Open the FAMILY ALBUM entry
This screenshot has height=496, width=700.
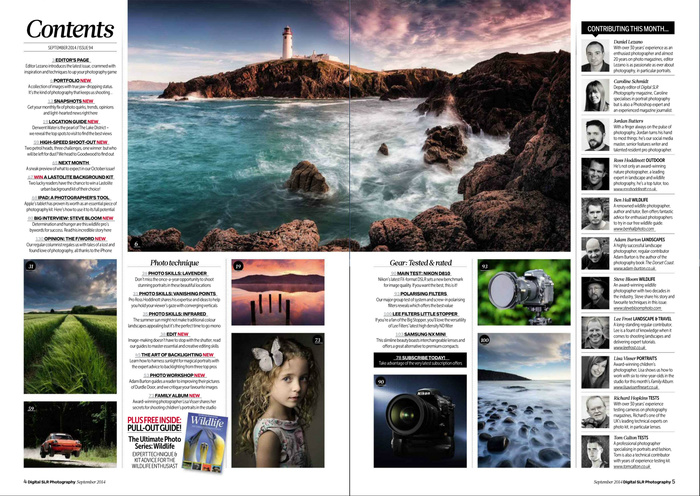click(175, 396)
